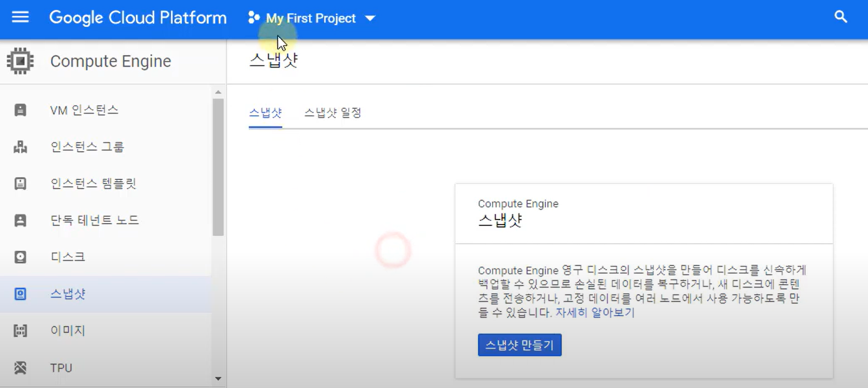Open TPU in sidebar

(105, 368)
